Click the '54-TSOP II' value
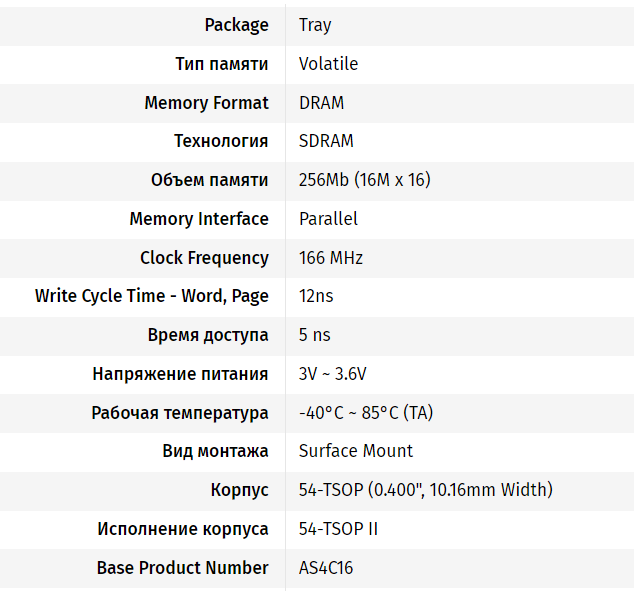 [338, 529]
